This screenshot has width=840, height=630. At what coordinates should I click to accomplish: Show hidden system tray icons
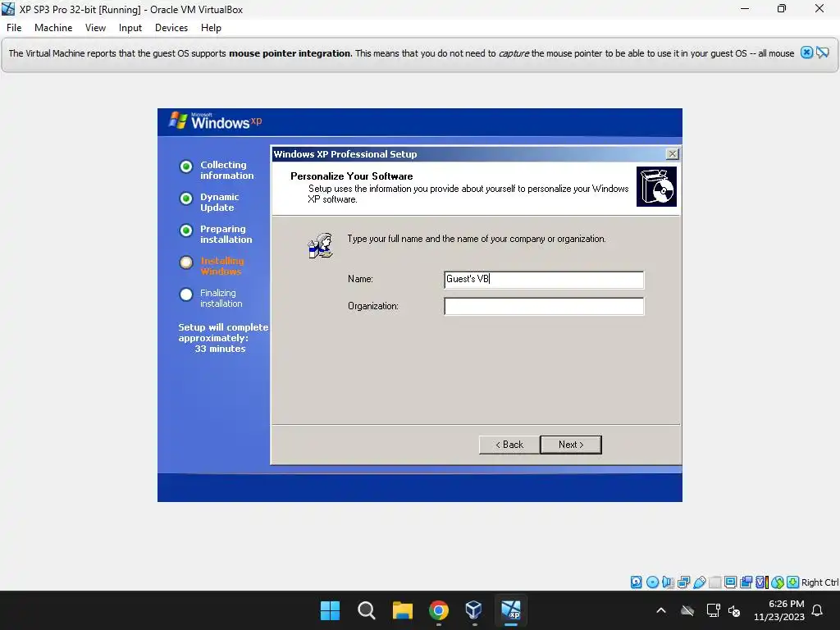661,610
